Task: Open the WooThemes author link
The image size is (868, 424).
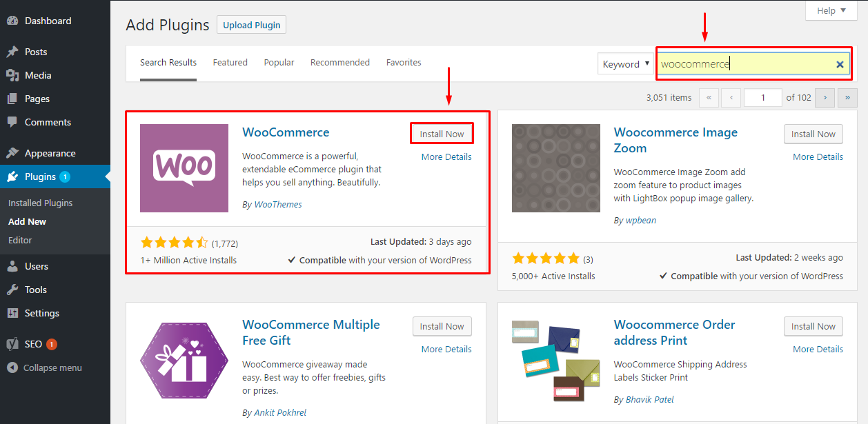Action: 278,204
